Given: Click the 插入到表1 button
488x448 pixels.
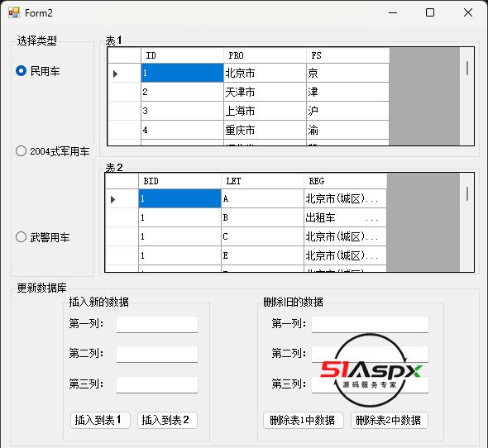Looking at the screenshot, I should [100, 421].
